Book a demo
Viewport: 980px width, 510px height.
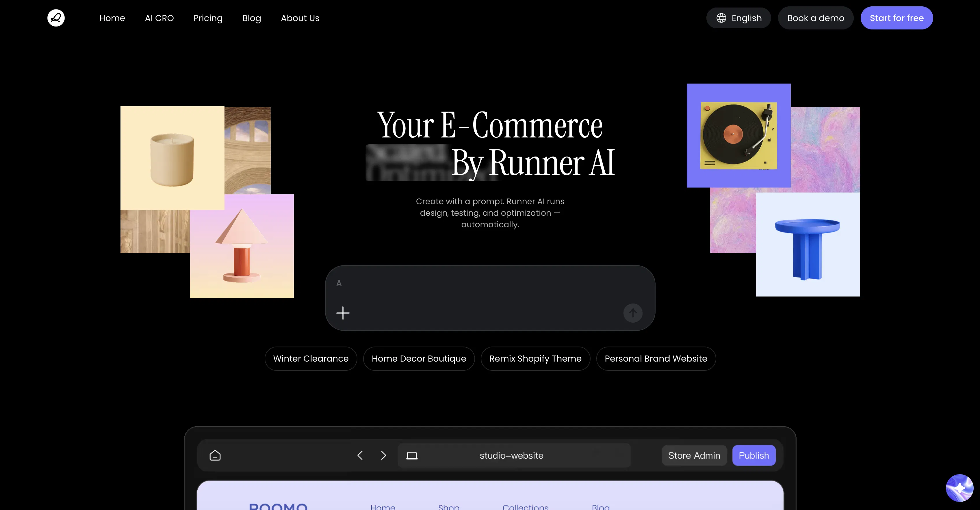click(x=815, y=18)
